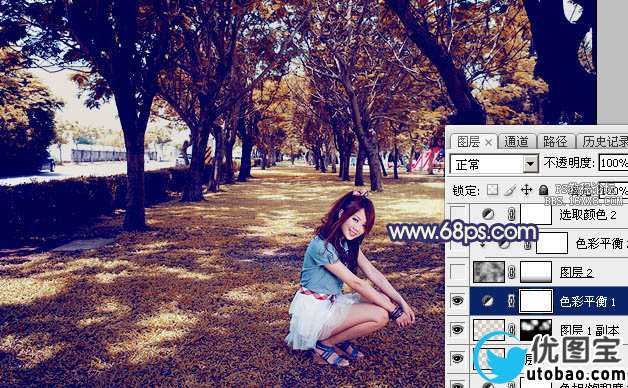Open the 历史记录 tab
This screenshot has width=628, height=388.
coord(604,141)
